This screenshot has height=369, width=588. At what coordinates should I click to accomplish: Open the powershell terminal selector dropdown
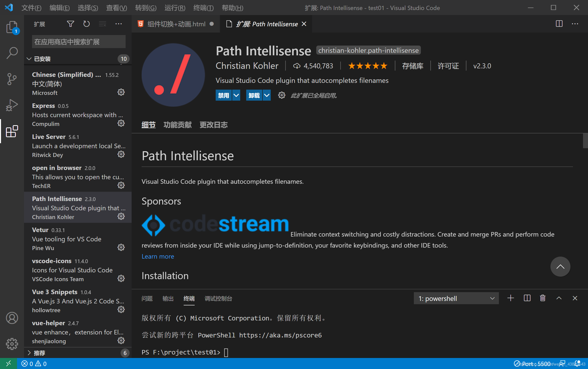[456, 298]
